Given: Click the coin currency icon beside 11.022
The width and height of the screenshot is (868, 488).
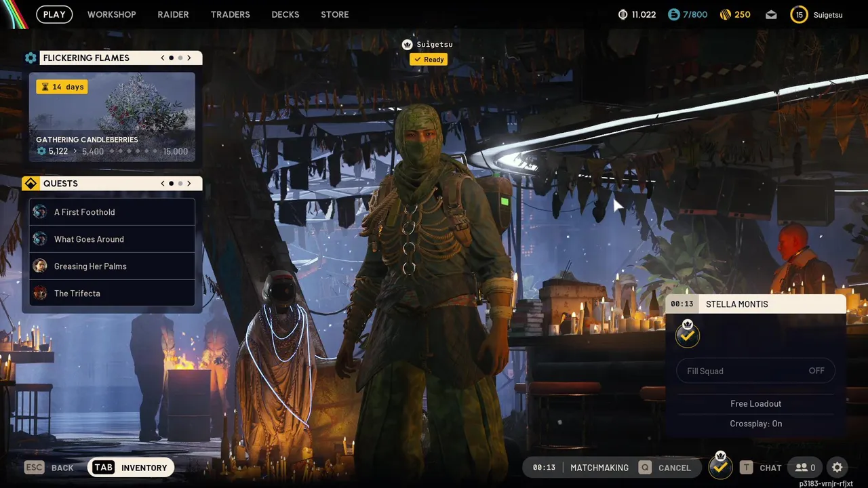Looking at the screenshot, I should tap(623, 14).
